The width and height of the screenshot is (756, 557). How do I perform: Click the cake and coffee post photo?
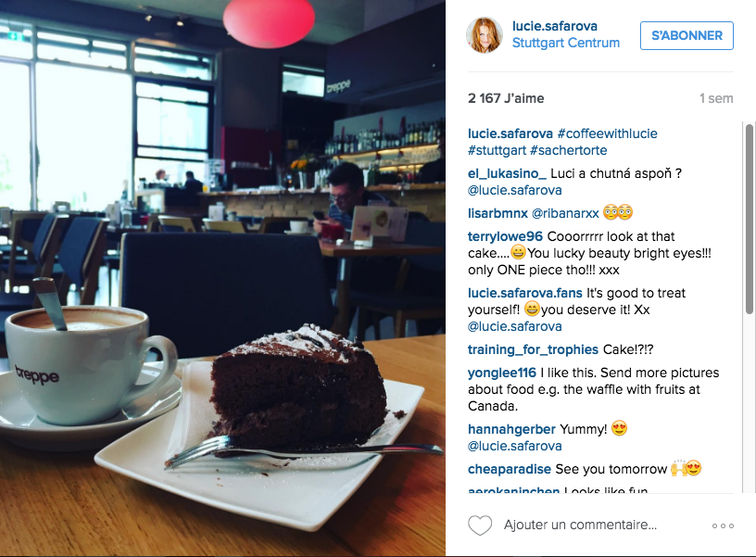coord(222,278)
